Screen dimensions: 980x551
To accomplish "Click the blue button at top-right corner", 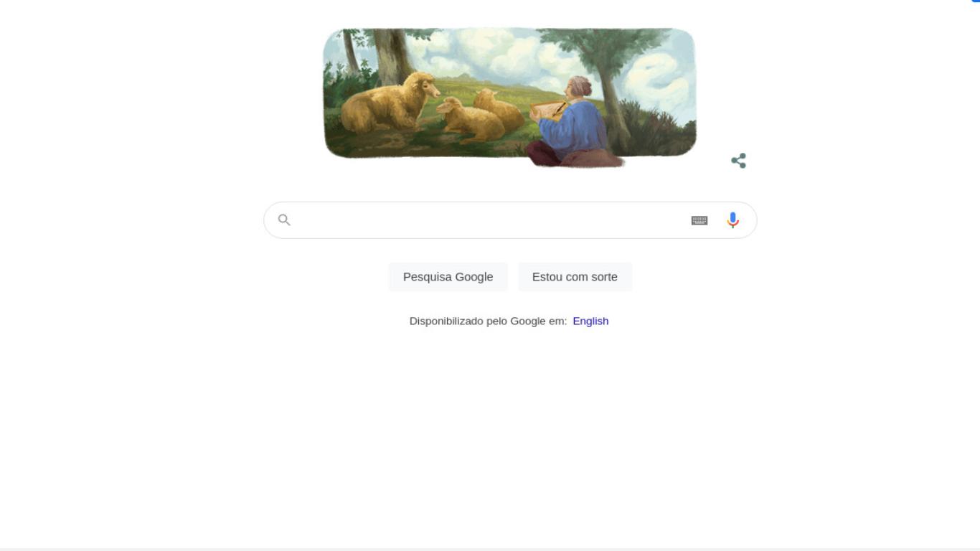I will pos(976,1).
